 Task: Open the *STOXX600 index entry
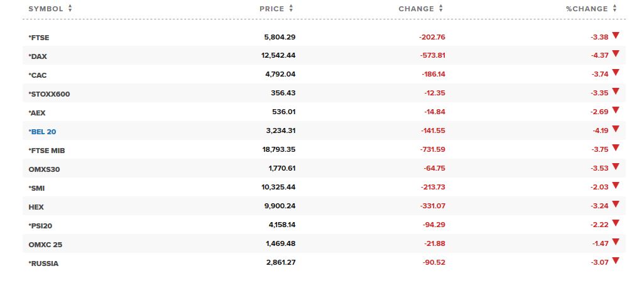[x=49, y=94]
